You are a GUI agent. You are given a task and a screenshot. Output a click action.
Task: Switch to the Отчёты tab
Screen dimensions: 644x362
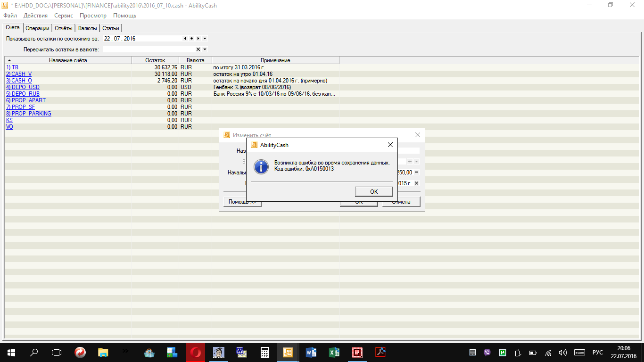coord(63,28)
